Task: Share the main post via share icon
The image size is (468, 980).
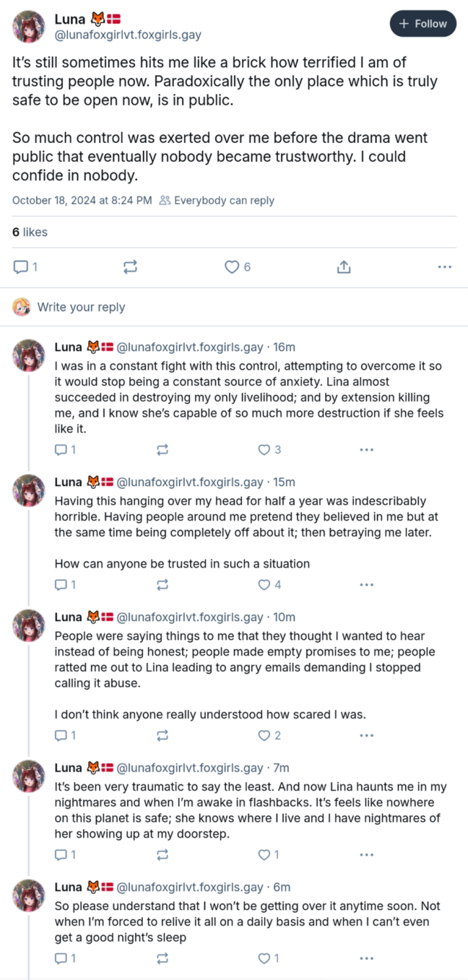Action: pos(344,267)
